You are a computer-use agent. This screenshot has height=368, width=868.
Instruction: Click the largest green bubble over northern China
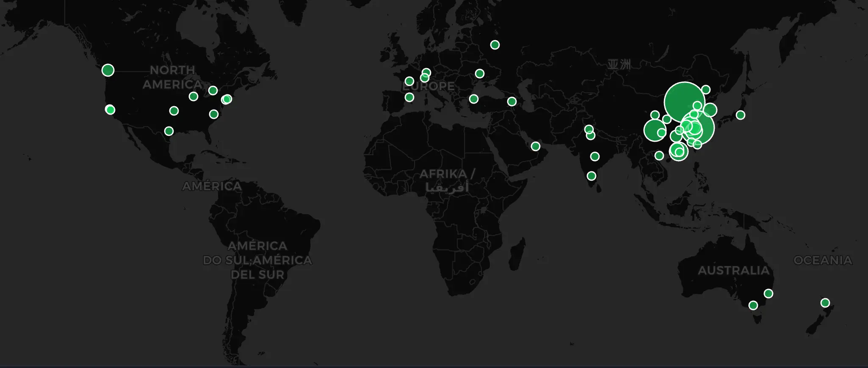684,102
